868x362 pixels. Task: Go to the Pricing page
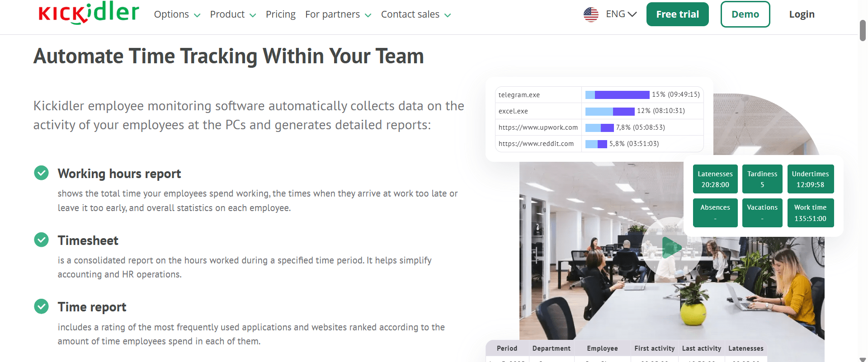point(281,14)
